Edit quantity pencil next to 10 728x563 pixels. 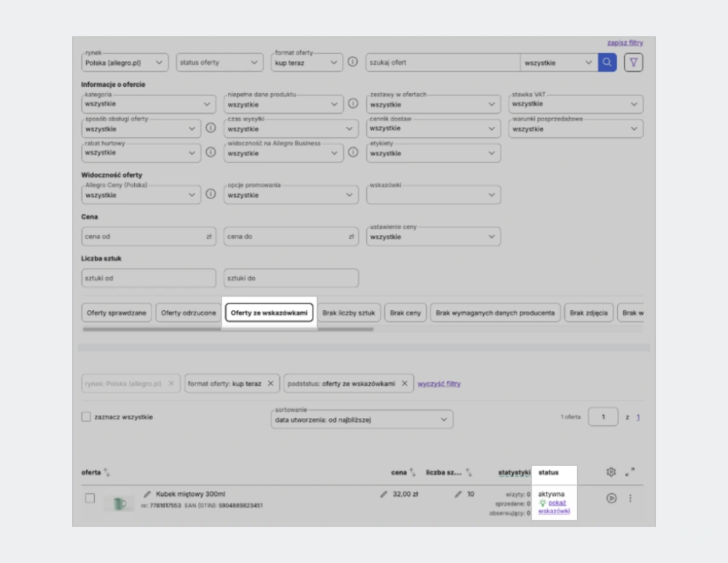(x=458, y=494)
